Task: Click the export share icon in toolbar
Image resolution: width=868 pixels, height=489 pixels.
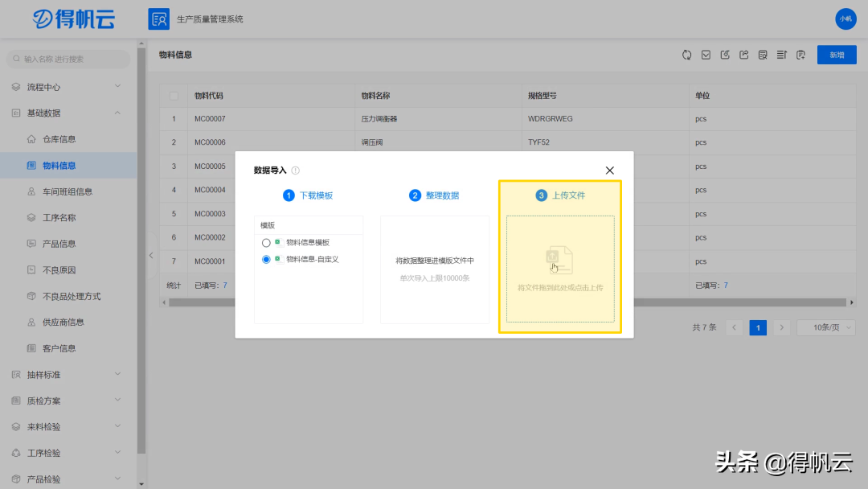Action: coord(744,55)
